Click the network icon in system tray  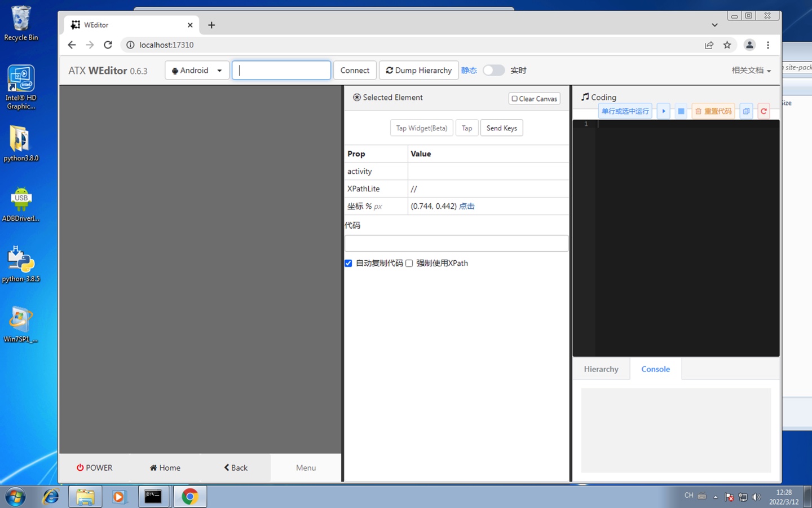743,497
